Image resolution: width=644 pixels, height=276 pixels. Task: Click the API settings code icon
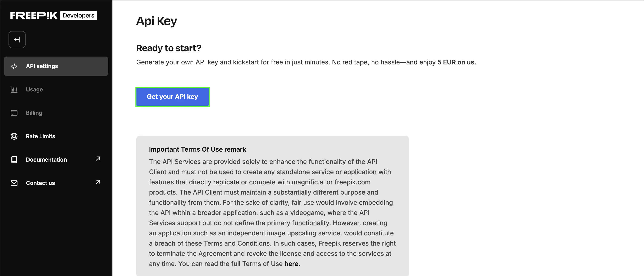coord(14,66)
